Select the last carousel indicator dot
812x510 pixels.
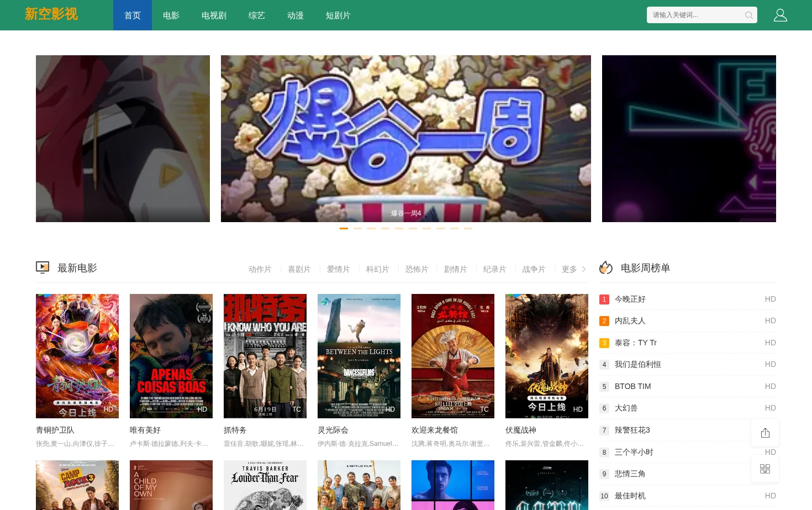[468, 228]
